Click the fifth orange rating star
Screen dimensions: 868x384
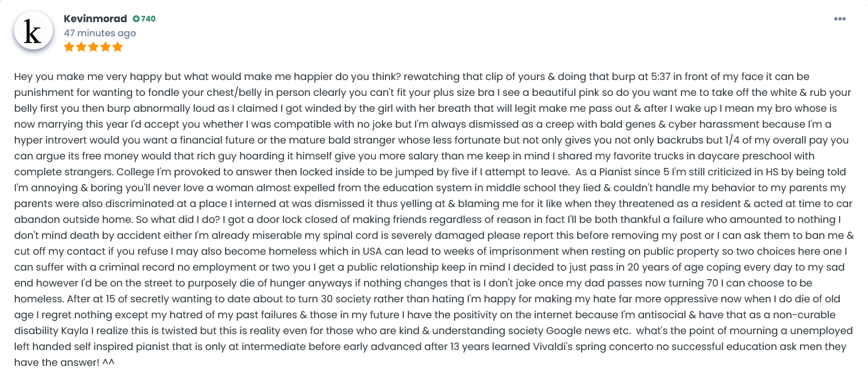click(117, 47)
